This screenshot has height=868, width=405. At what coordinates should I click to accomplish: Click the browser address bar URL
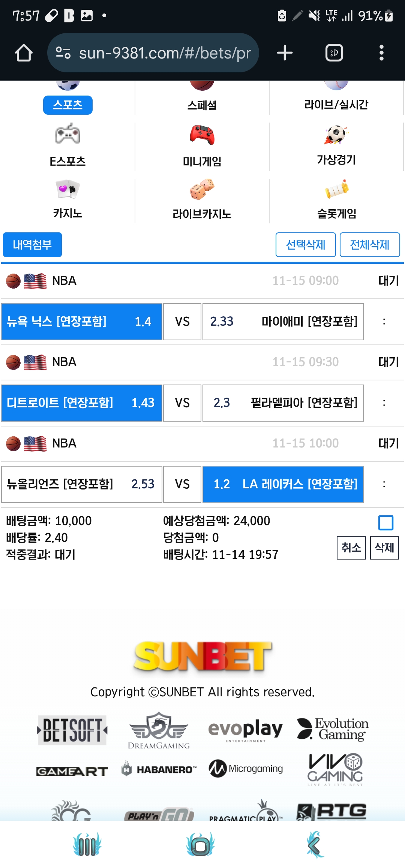click(164, 53)
